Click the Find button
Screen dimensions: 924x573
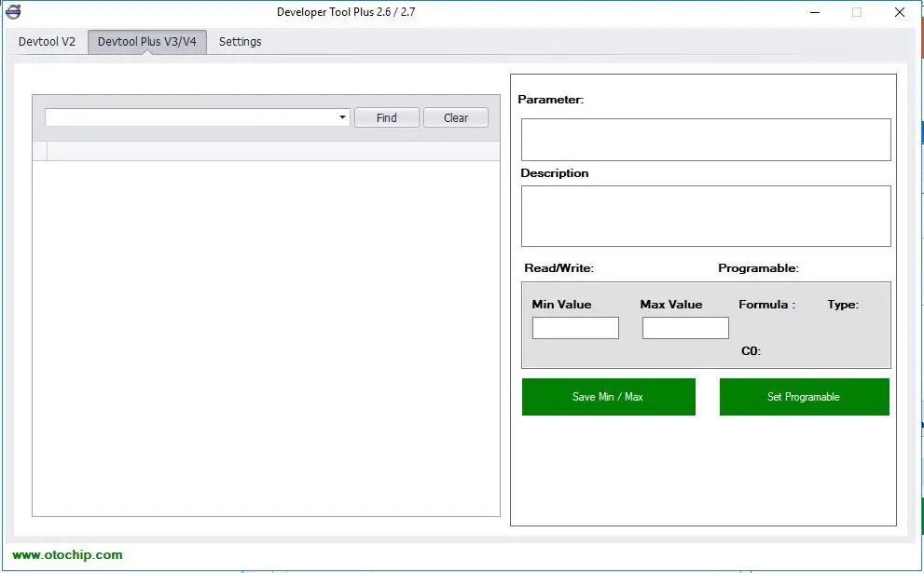pos(387,117)
